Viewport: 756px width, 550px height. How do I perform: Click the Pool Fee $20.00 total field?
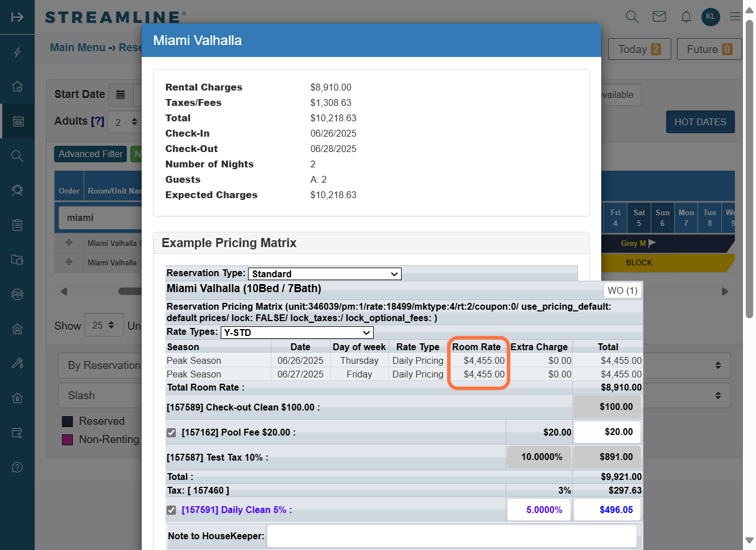[607, 432]
